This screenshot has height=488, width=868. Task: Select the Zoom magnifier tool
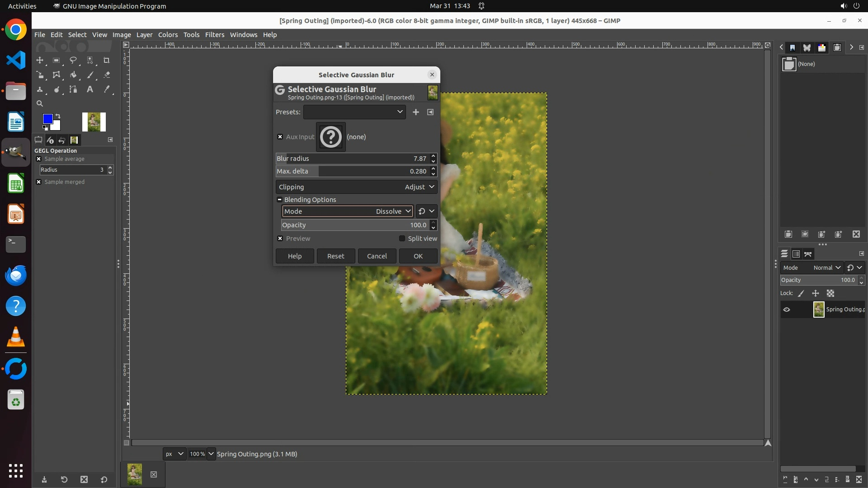tap(40, 103)
